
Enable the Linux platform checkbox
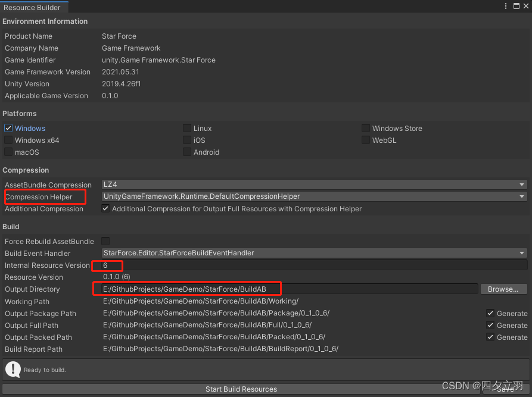tap(187, 128)
